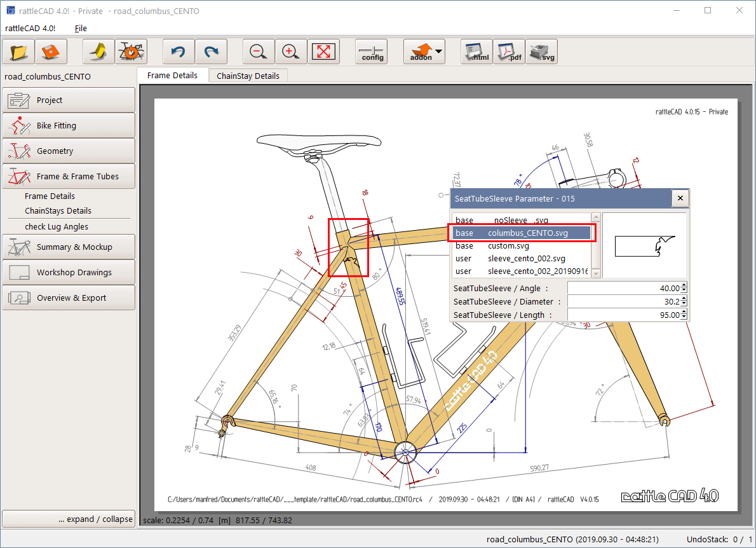Click the scale readout below the canvas

tap(217, 521)
